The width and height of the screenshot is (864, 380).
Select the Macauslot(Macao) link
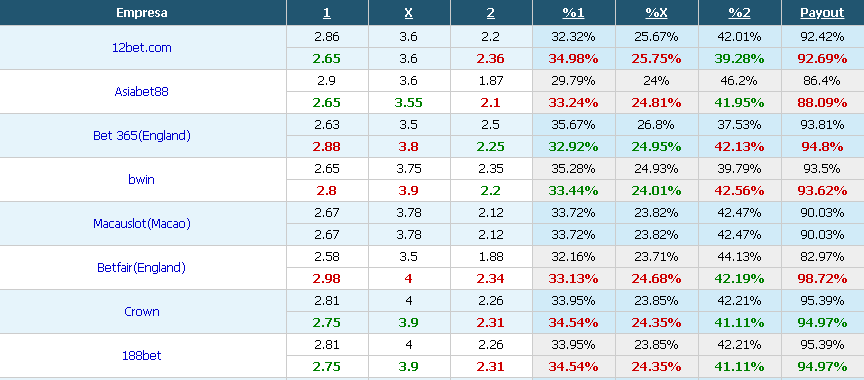pyautogui.click(x=142, y=224)
